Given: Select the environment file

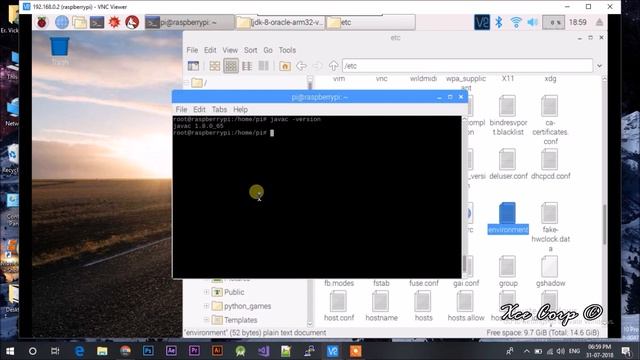Looking at the screenshot, I should (x=508, y=218).
